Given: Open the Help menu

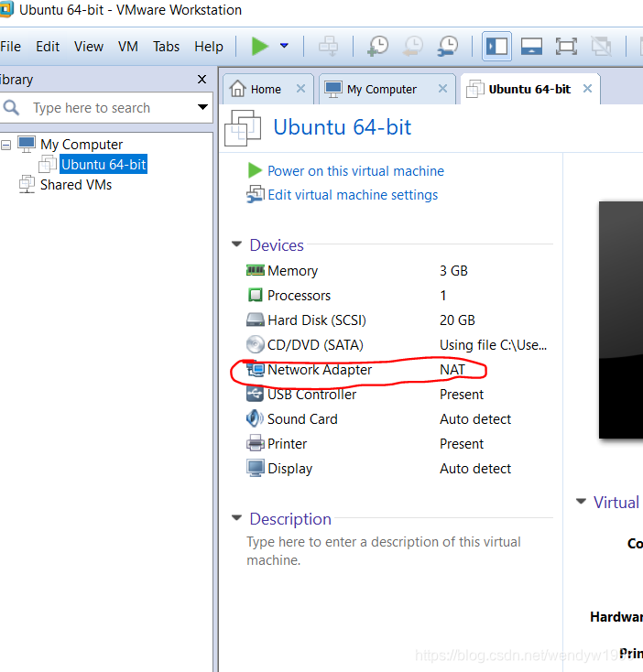Looking at the screenshot, I should pyautogui.click(x=209, y=47).
